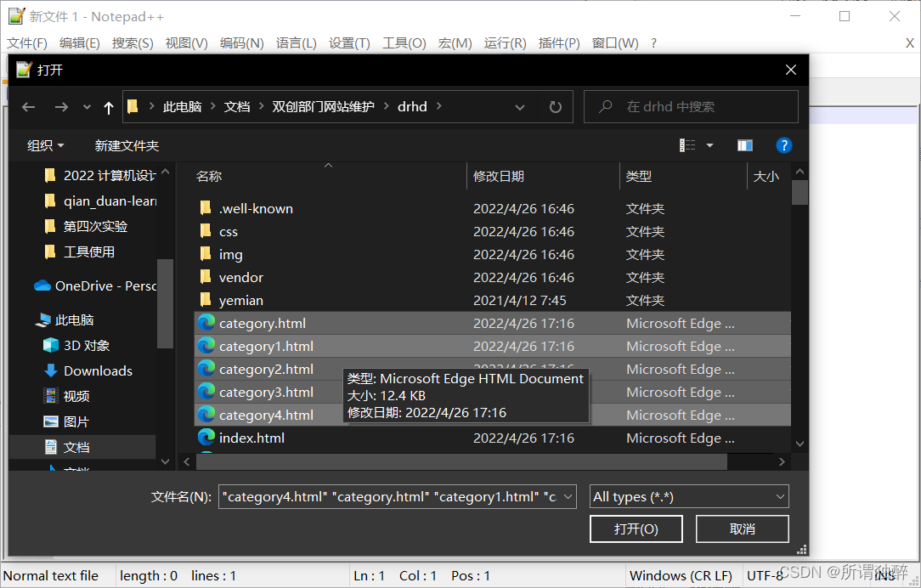Image resolution: width=921 pixels, height=588 pixels.
Task: Select the yemian folder
Action: click(492, 300)
